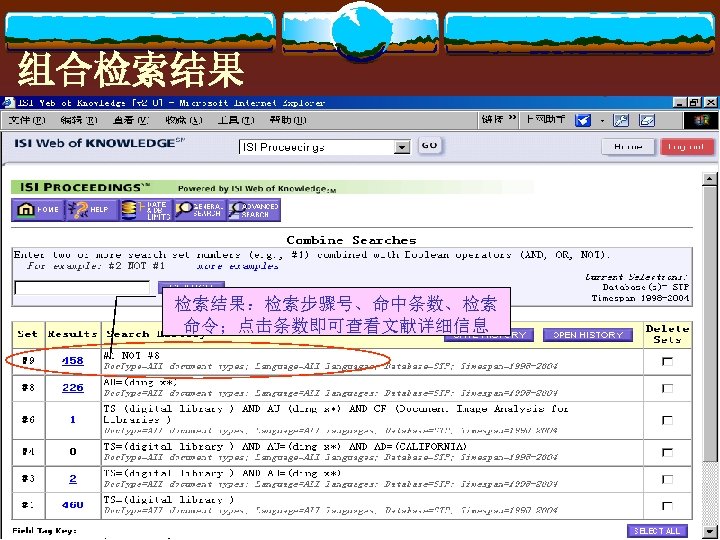The image size is (720, 540).
Task: Click the Home button at top right
Action: coord(628,147)
